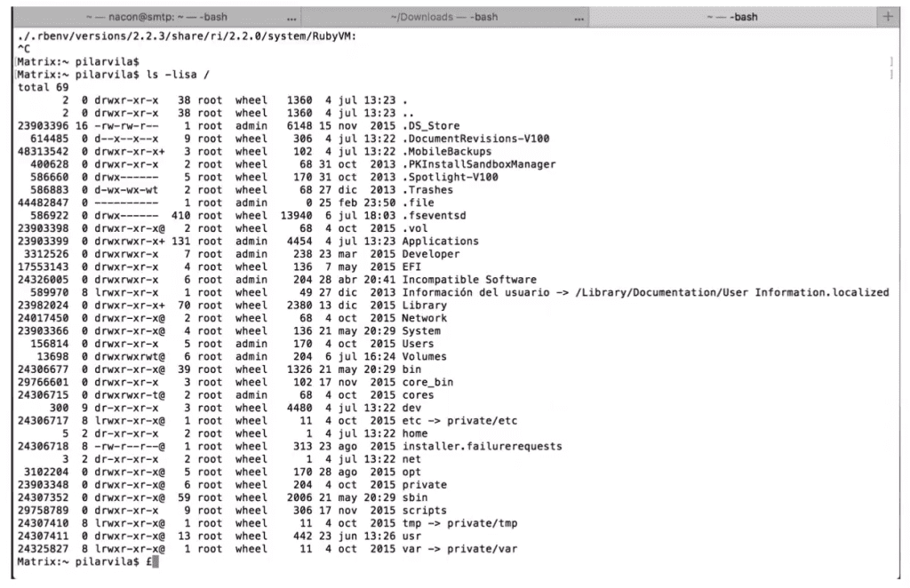Click the "Incompatible Software" directory entry

(469, 280)
